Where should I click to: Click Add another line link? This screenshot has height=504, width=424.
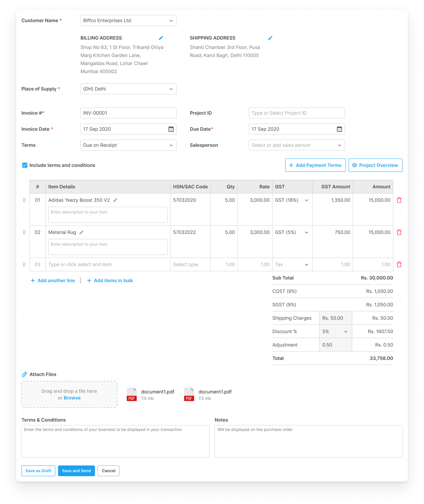53,280
